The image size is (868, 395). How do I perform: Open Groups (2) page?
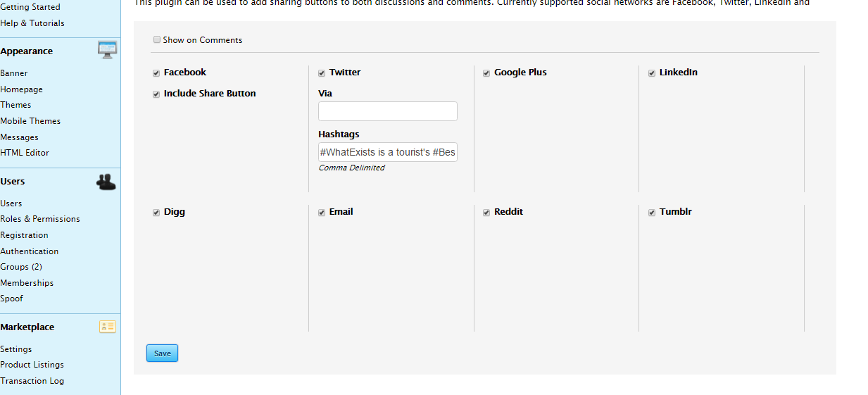[x=21, y=267]
